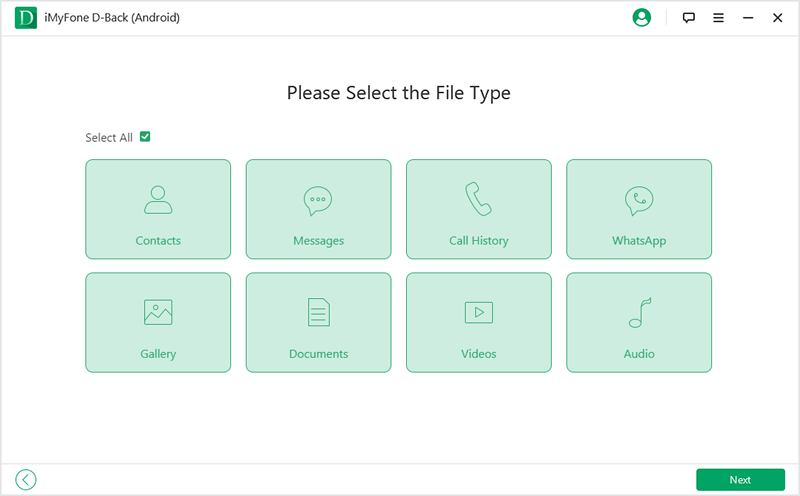
Task: Click the Contacts person icon
Action: (x=158, y=200)
